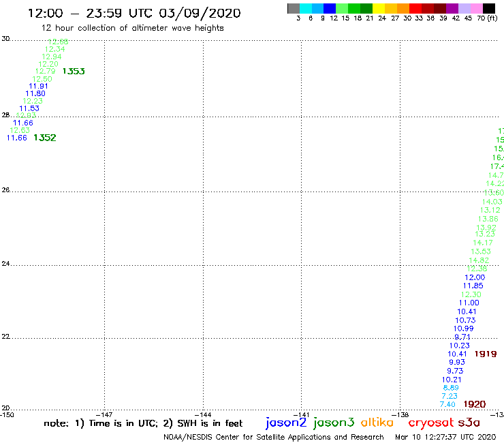This screenshot has width=504, height=443.
Task: Click the 7.40 value beside 1920
Action: pos(447,404)
